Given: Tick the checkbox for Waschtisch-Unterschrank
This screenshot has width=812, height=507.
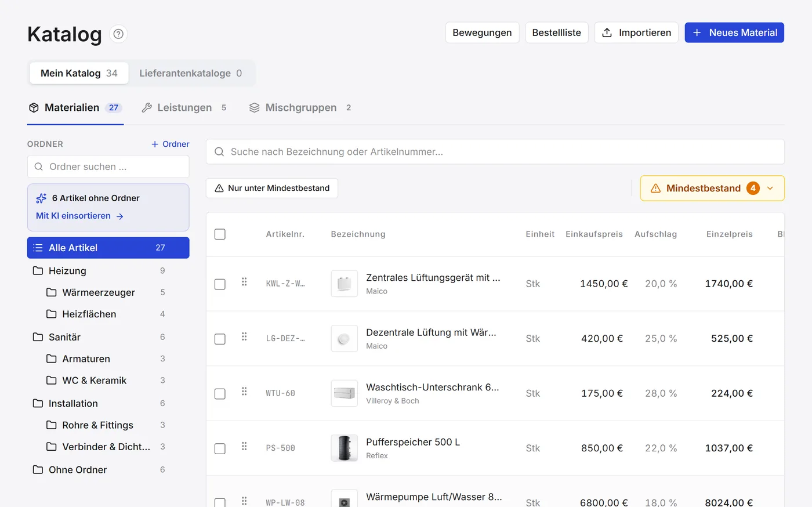Looking at the screenshot, I should [x=220, y=394].
